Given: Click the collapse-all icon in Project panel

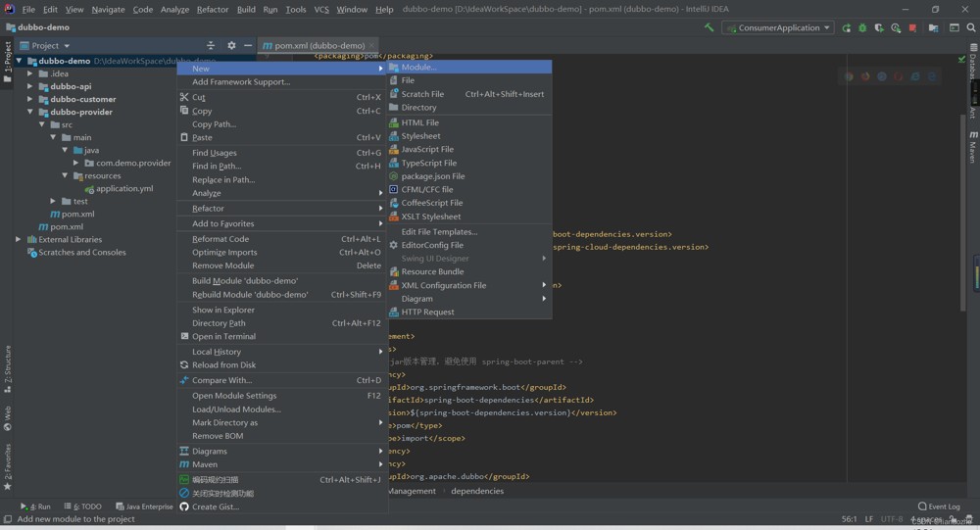Looking at the screenshot, I should click(211, 45).
